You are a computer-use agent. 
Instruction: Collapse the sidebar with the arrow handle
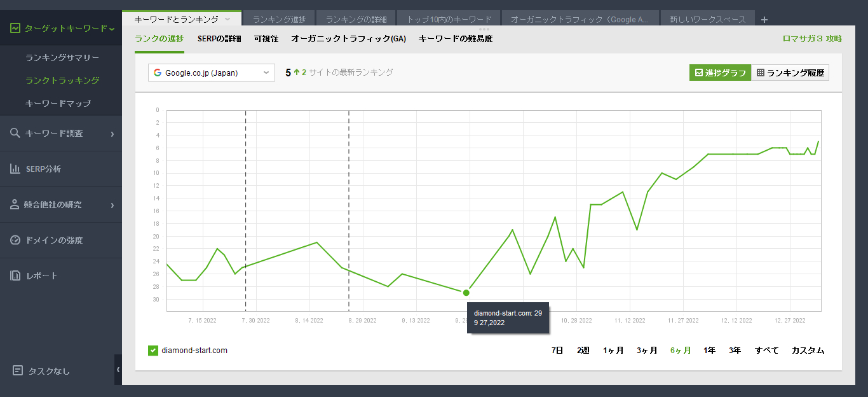tap(118, 370)
